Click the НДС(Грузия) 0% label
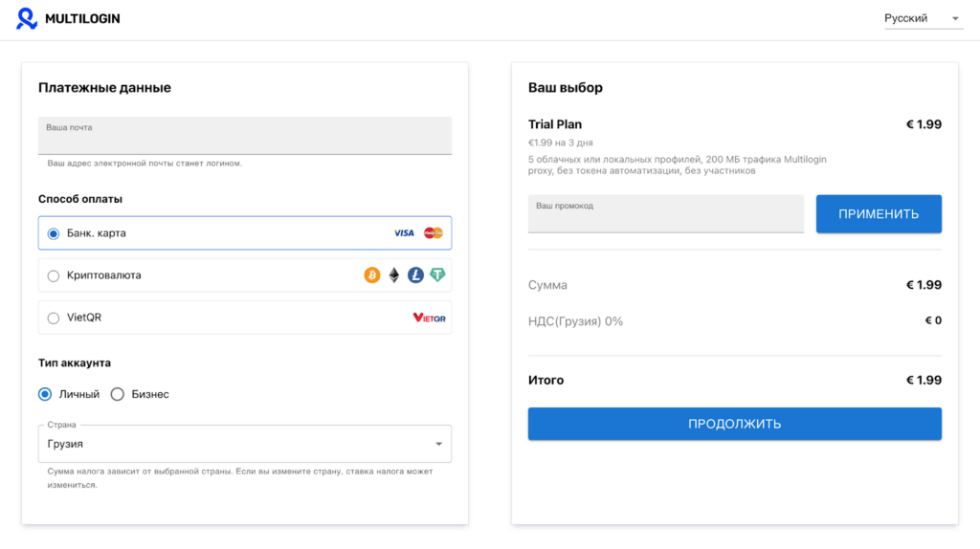980x549 pixels. click(575, 321)
